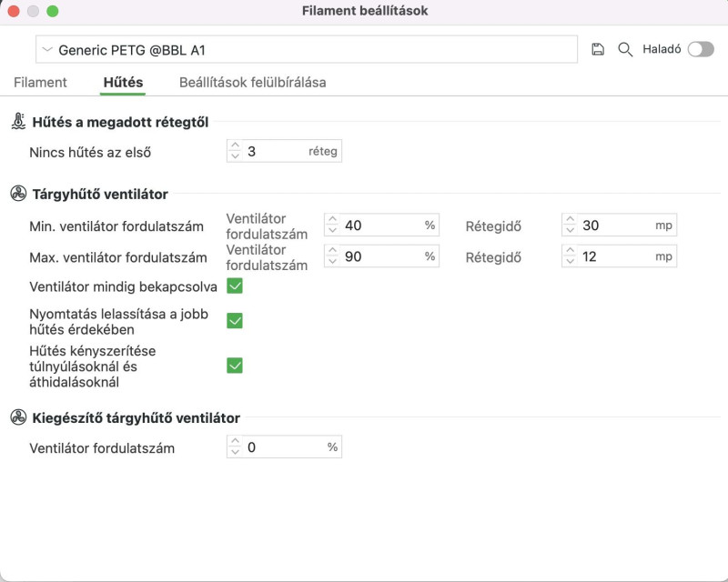Open the search magnifier icon
Screen dimensions: 728x582
coord(625,49)
